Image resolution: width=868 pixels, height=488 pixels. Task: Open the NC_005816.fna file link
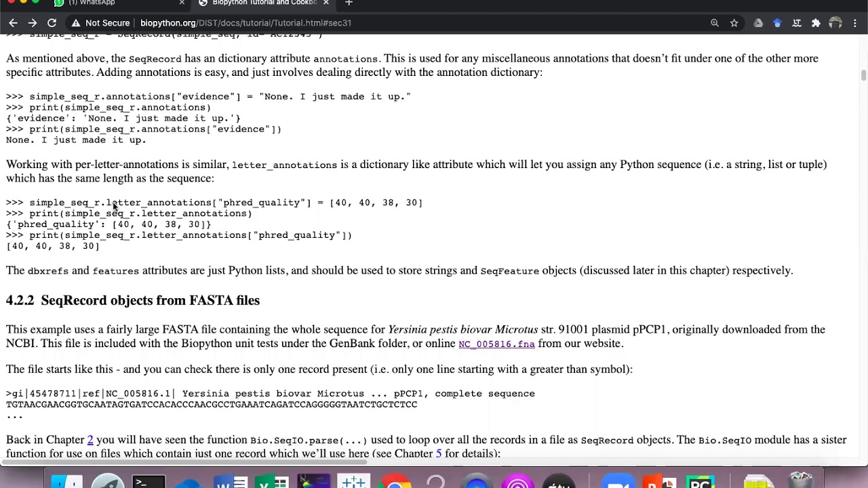point(496,344)
